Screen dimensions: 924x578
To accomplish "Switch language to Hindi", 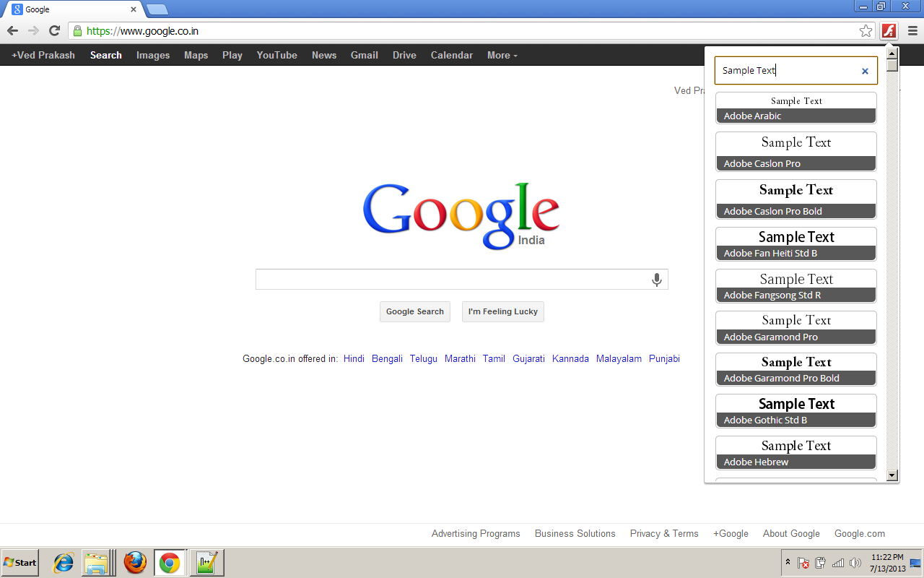I will (x=354, y=358).
